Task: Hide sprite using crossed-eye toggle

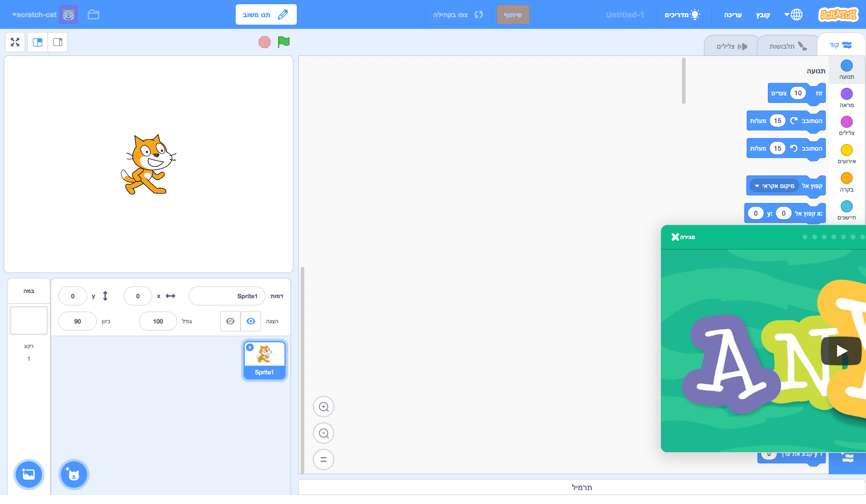Action: tap(230, 321)
